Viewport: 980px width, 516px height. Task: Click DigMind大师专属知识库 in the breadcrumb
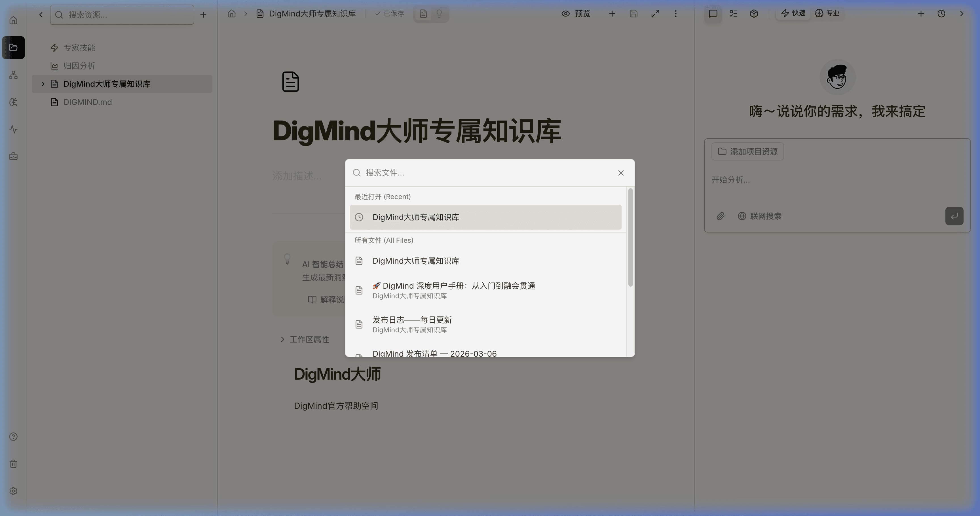coord(312,14)
